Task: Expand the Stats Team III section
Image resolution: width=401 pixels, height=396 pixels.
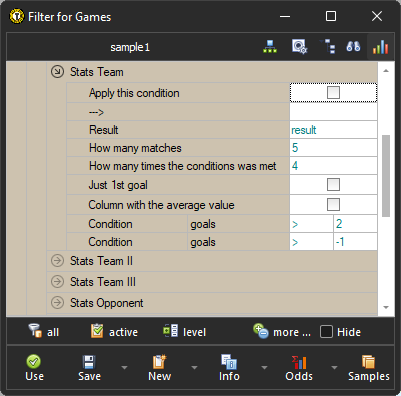Action: (57, 282)
